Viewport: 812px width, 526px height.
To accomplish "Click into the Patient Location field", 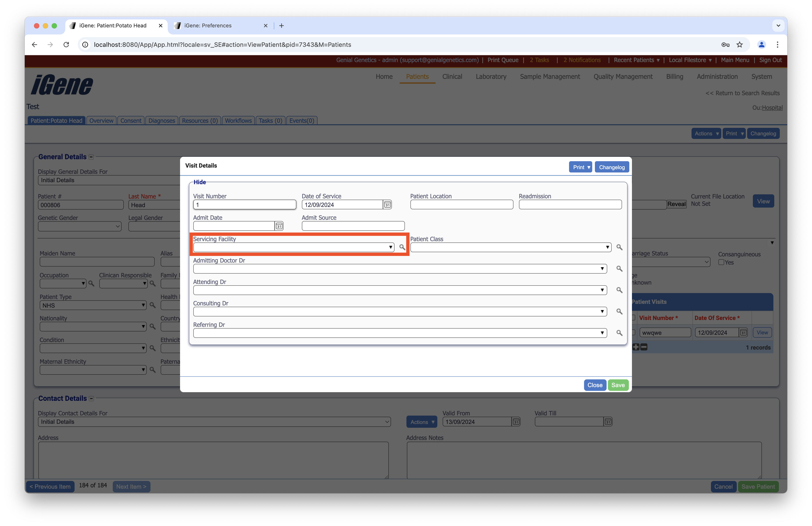I will [462, 205].
